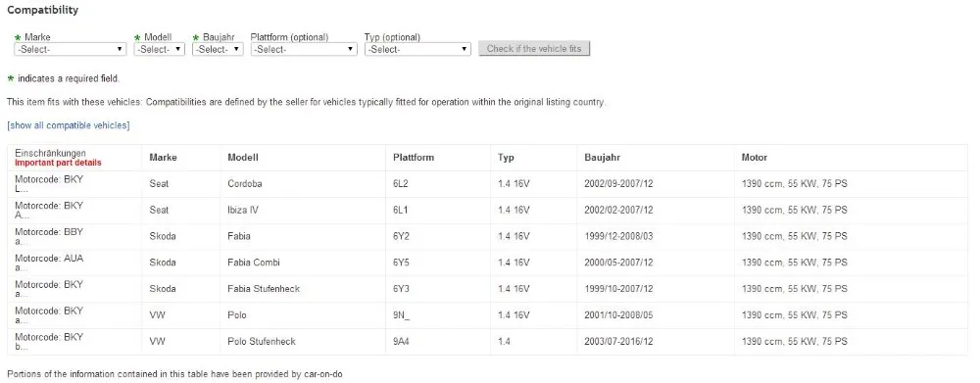This screenshot has width=980, height=383.
Task: Open the Modell dropdown
Action: 160,49
